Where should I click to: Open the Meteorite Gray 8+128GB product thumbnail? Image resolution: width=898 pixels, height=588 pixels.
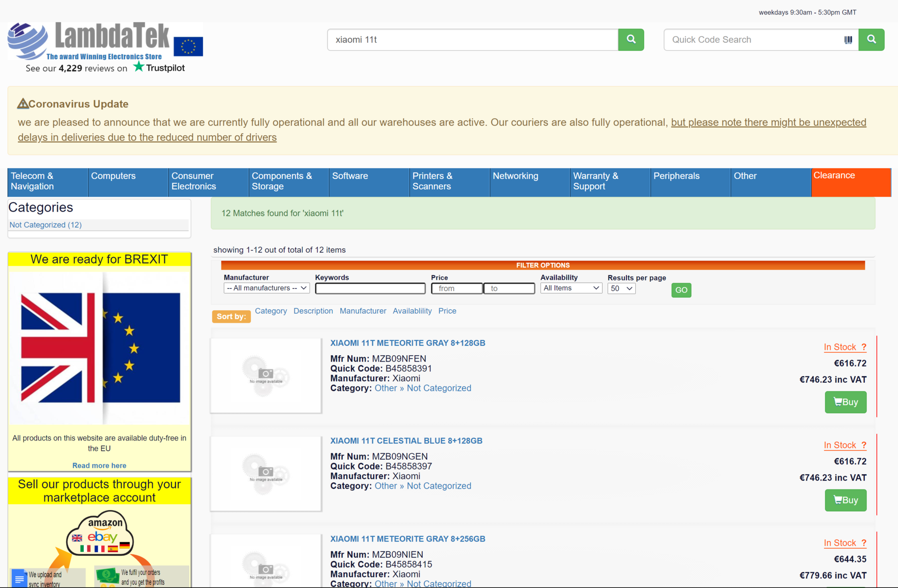coord(266,375)
